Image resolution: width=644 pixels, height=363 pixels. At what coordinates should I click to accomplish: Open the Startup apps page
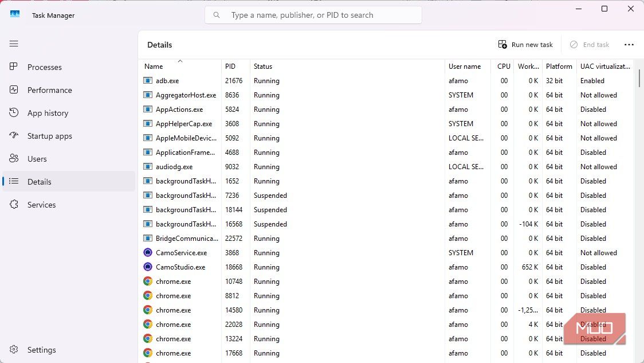point(69,136)
